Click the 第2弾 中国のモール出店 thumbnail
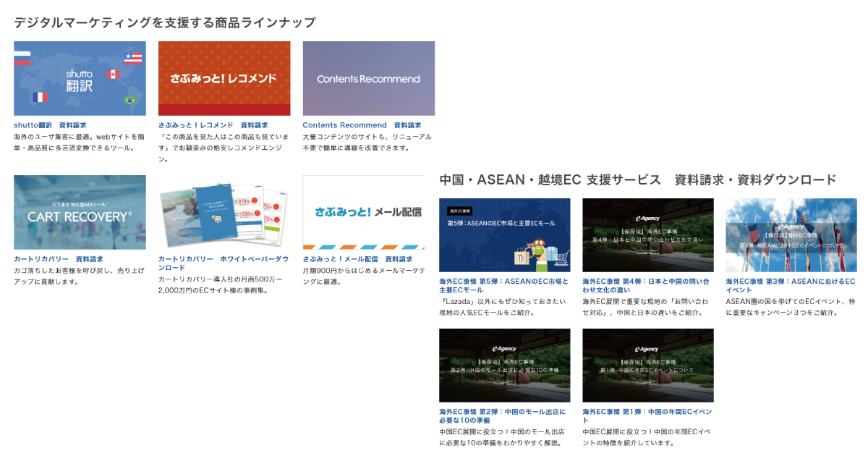 coord(504,366)
